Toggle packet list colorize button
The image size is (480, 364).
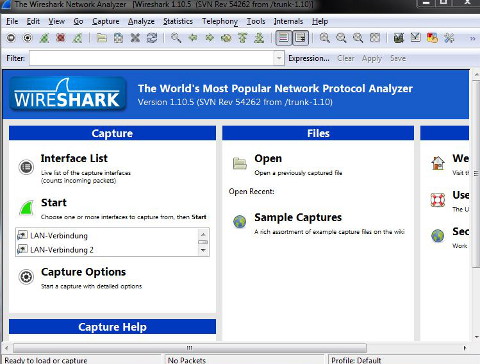coord(284,38)
